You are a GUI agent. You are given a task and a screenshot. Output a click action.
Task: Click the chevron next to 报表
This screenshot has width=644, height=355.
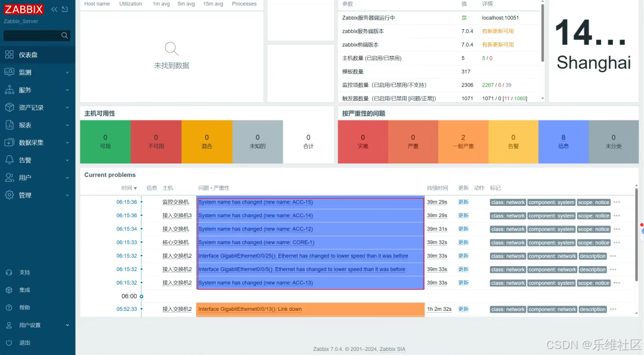pyautogui.click(x=67, y=125)
